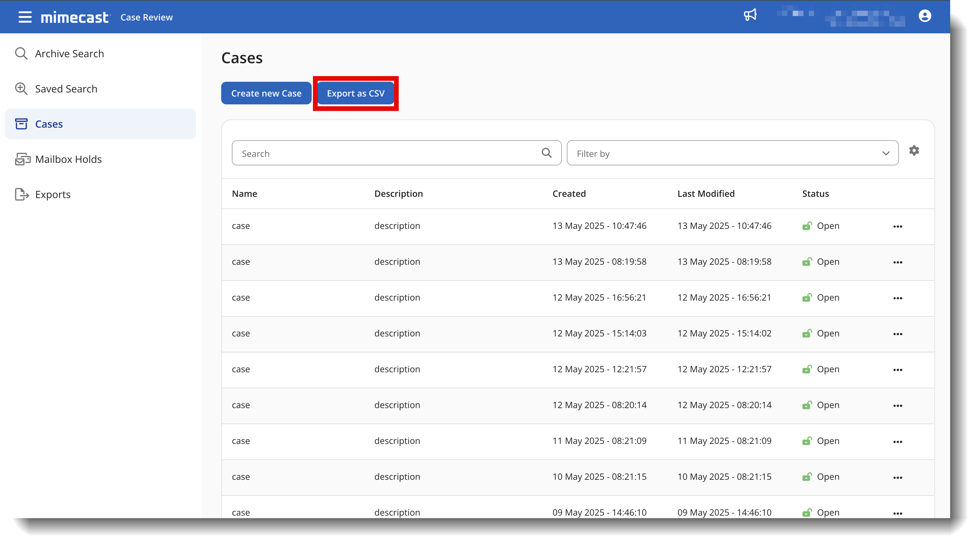Screen dimensions: 980x548
Task: Toggle the Open padlock on the first case
Action: pos(807,226)
